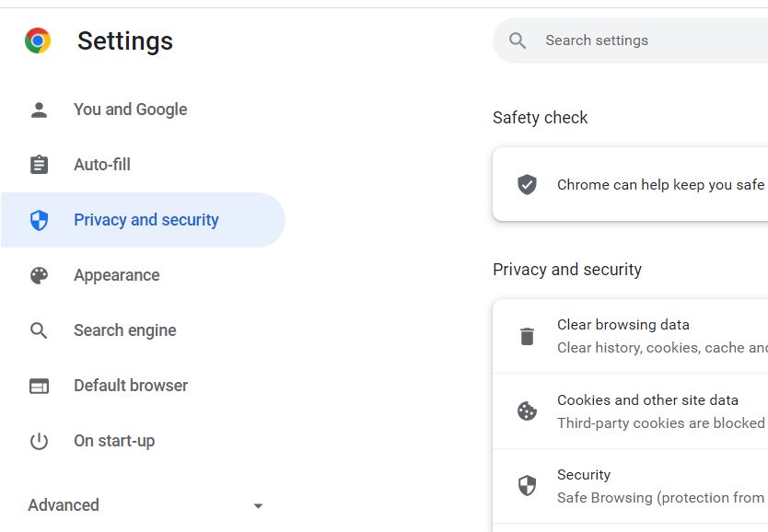Click the Chrome logo icon
This screenshot has width=768, height=532.
tap(37, 40)
